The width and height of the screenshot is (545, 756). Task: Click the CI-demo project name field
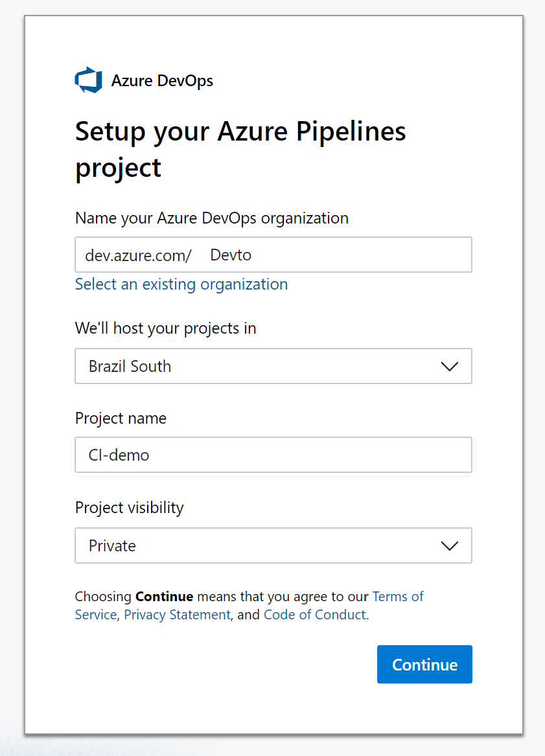[273, 455]
